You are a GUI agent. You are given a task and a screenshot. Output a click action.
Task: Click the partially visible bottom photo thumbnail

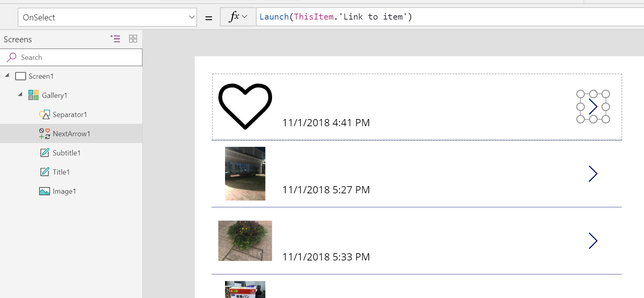245,290
